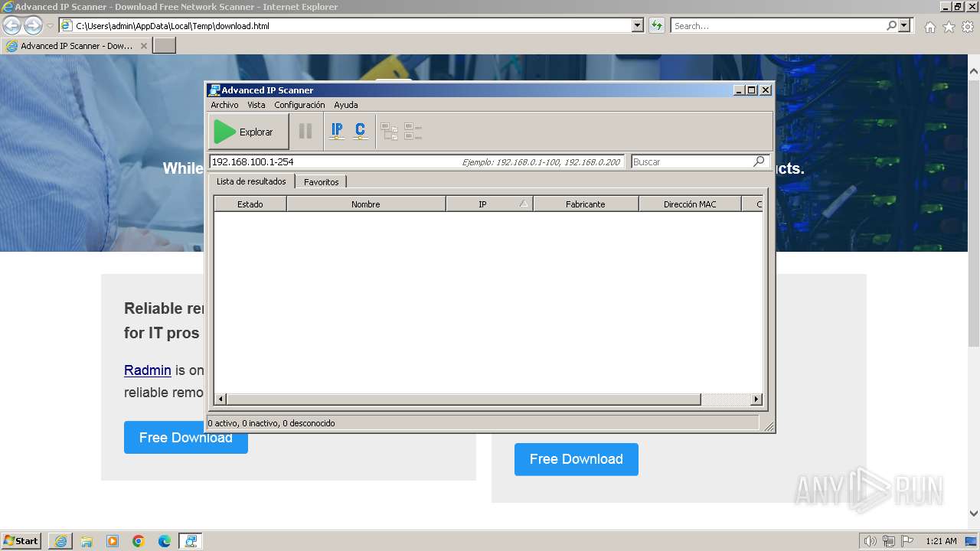Open File Explorer from taskbar
The height and width of the screenshot is (551, 980).
[87, 541]
